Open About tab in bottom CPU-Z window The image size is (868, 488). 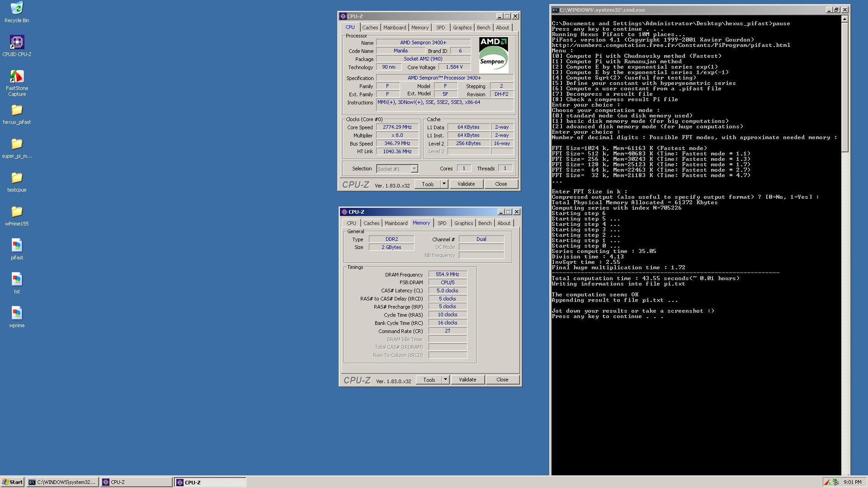tap(504, 223)
